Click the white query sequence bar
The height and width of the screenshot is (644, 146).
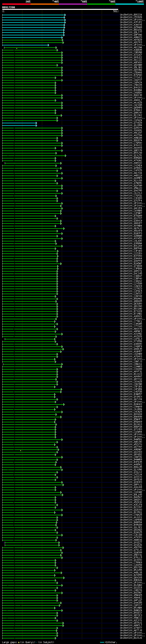pyautogui.click(x=60, y=10)
